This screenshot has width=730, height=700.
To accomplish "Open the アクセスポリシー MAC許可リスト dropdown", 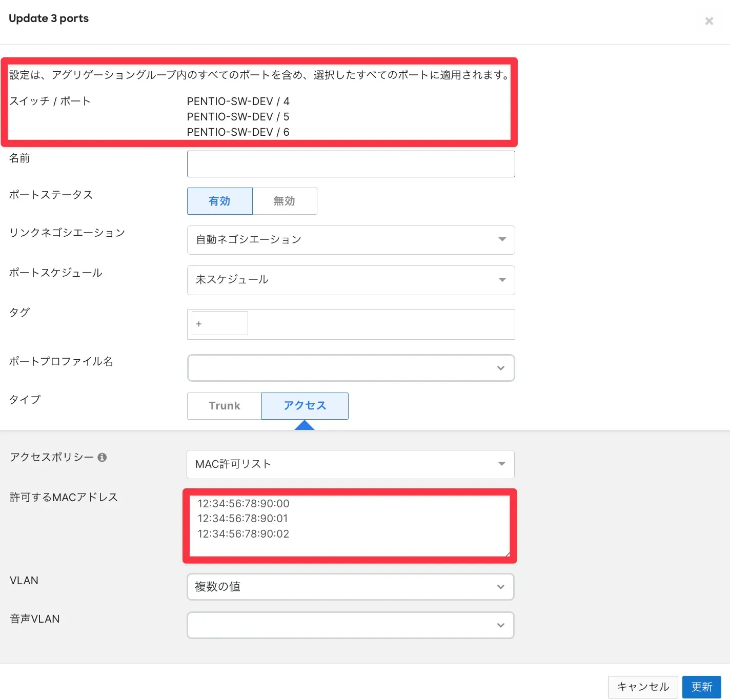I will coord(351,464).
